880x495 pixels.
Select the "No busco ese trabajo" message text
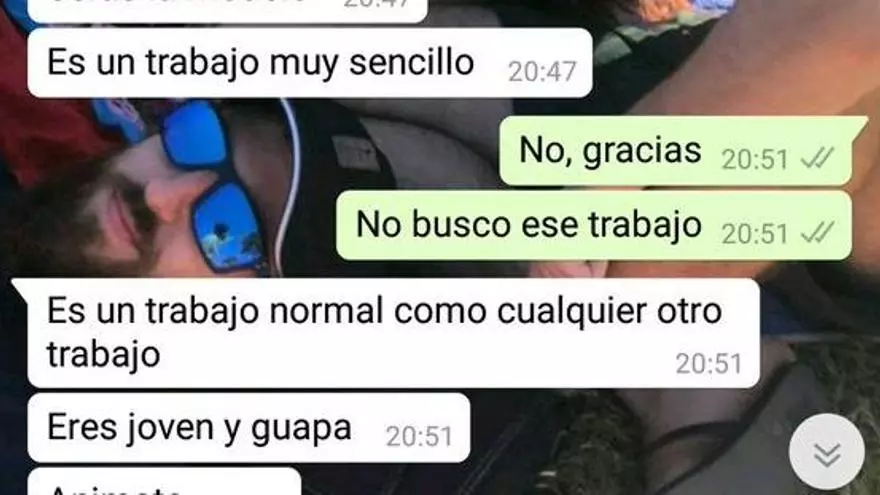(x=529, y=224)
